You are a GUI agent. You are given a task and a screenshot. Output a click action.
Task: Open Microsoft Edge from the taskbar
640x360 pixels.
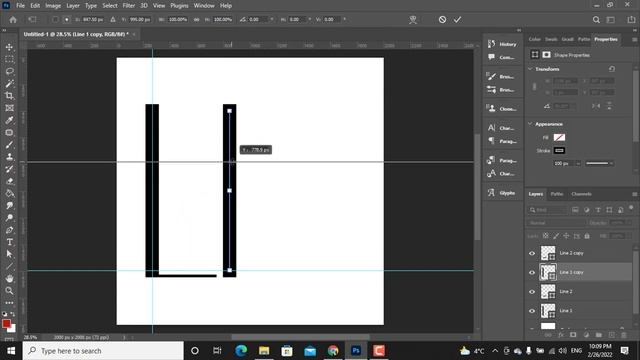point(241,351)
